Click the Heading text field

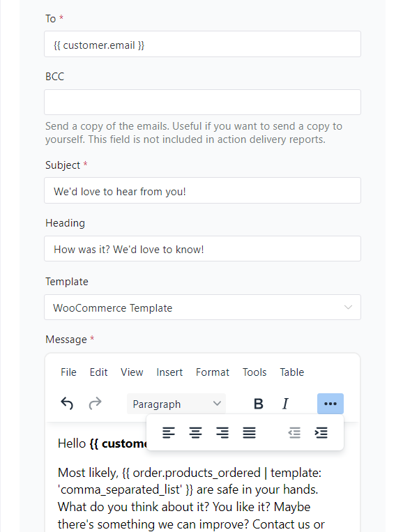pyautogui.click(x=202, y=249)
